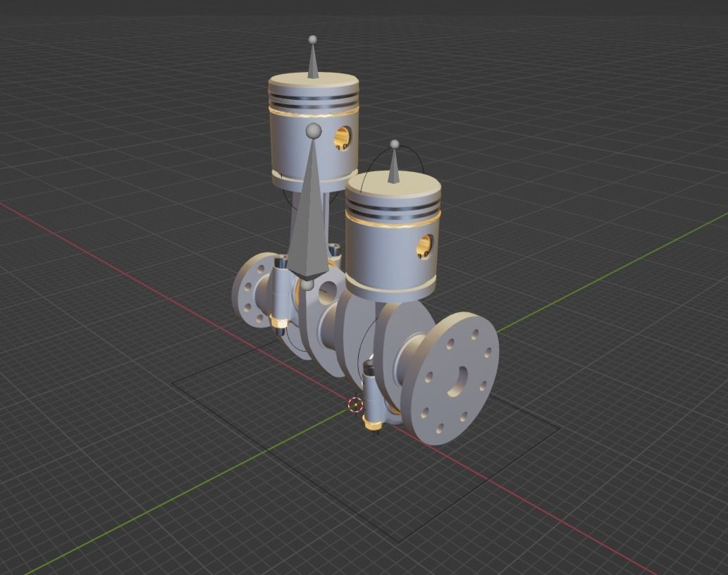The width and height of the screenshot is (728, 575).
Task: Select the small bone atop the taller piston
Action: coord(313,57)
